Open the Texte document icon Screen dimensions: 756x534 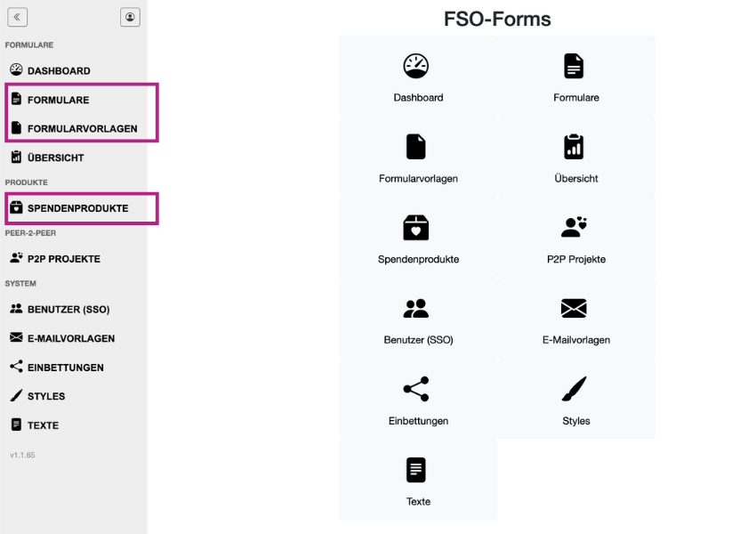pyautogui.click(x=418, y=469)
